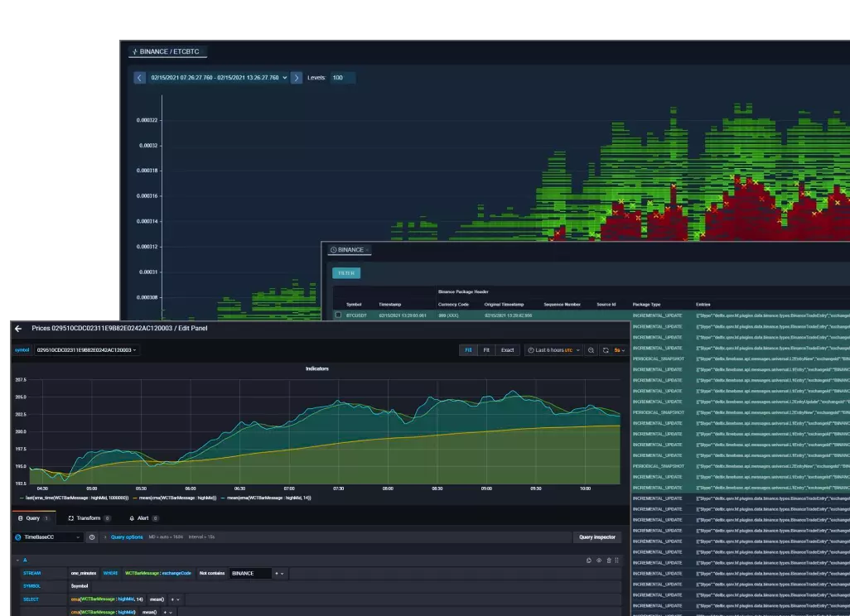Open the 02/15/2021 date range dropdown
Screen dimensions: 850x616
coord(219,78)
